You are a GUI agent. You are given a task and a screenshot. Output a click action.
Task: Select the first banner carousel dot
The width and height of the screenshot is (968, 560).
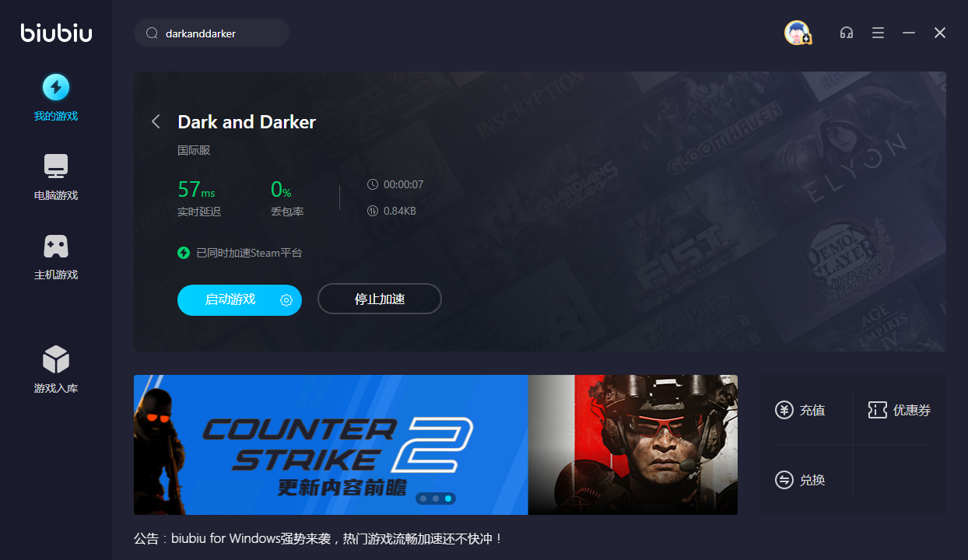(423, 499)
